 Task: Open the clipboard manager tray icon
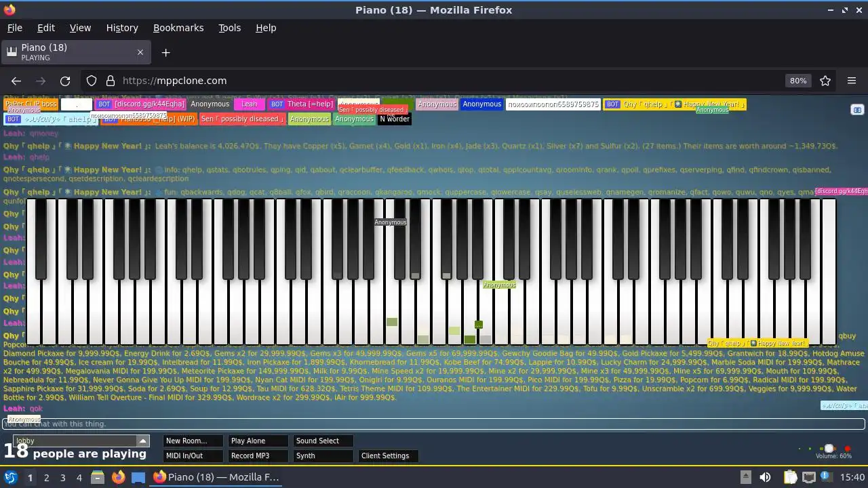pyautogui.click(x=790, y=477)
